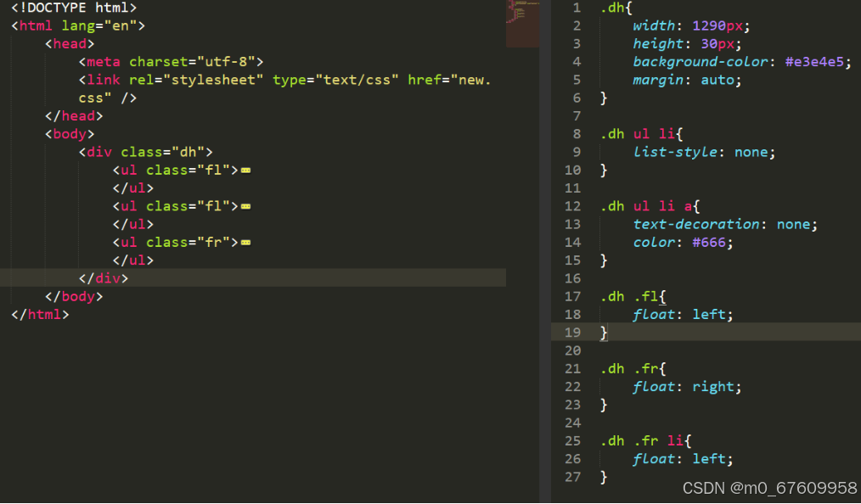The height and width of the screenshot is (504, 861).
Task: Click line number 19 in the CSS pane
Action: 573,332
